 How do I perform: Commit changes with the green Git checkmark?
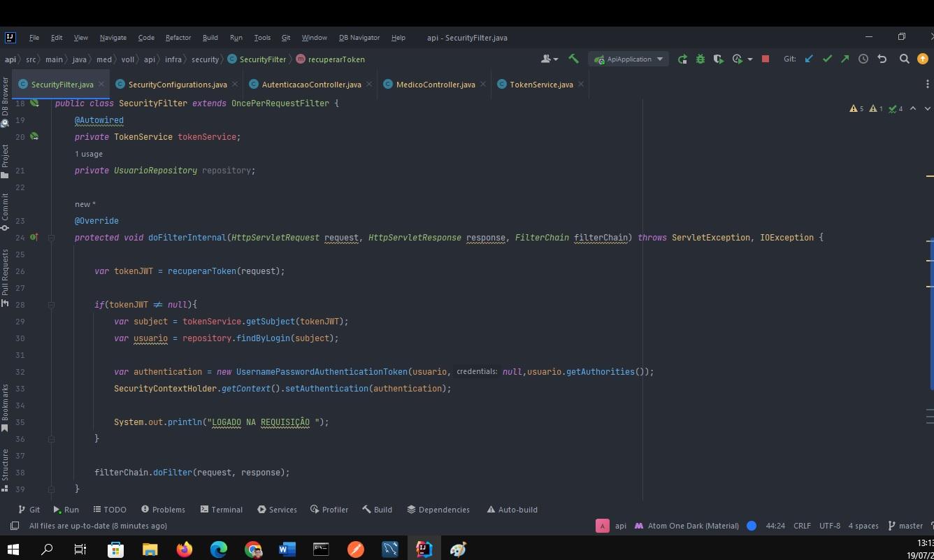click(x=827, y=59)
